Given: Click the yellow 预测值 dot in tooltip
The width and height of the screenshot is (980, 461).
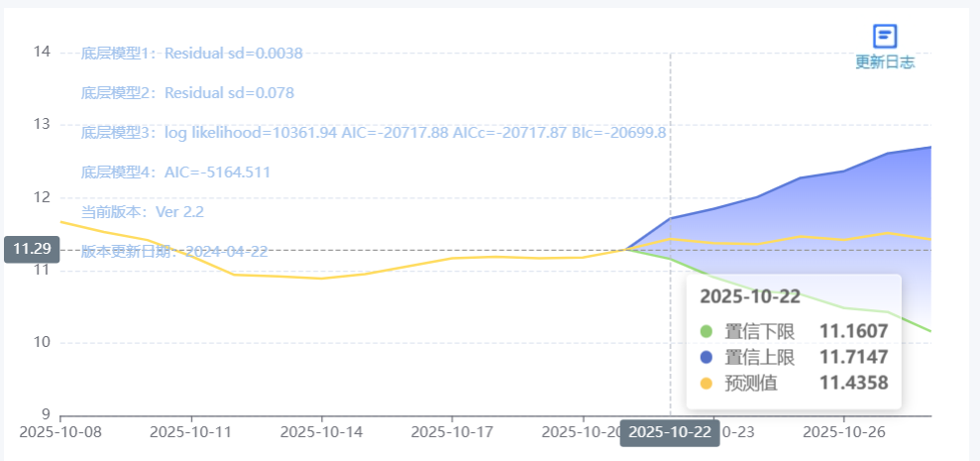Looking at the screenshot, I should coord(707,383).
